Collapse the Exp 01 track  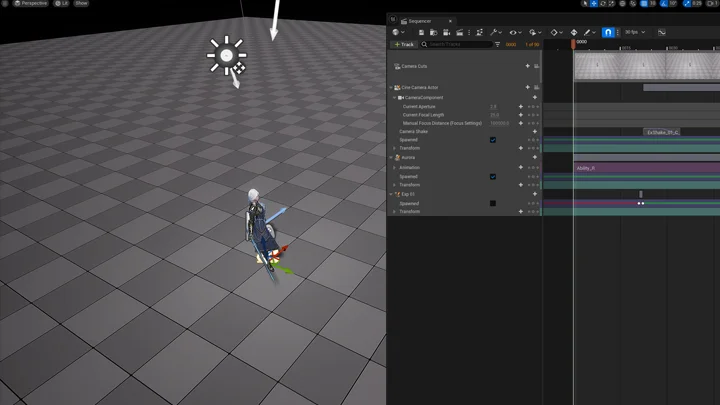tap(391, 194)
